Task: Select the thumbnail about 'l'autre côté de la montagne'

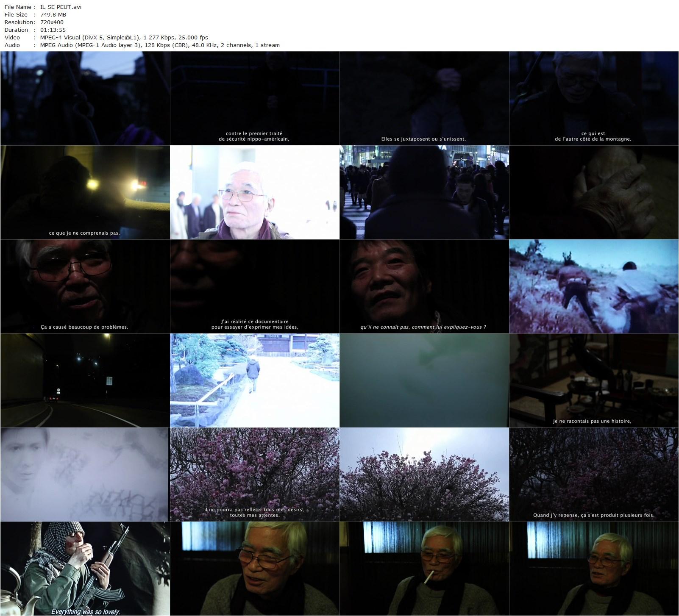Action: [x=594, y=98]
